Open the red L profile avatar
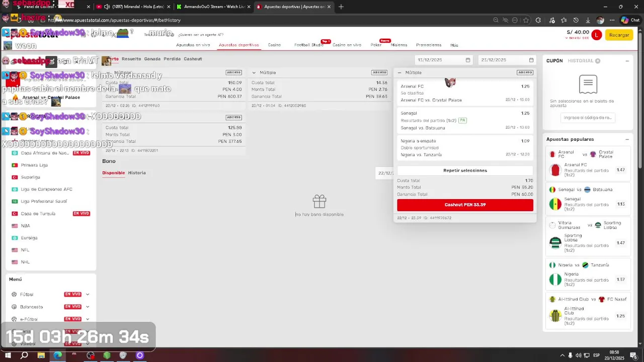 [596, 35]
